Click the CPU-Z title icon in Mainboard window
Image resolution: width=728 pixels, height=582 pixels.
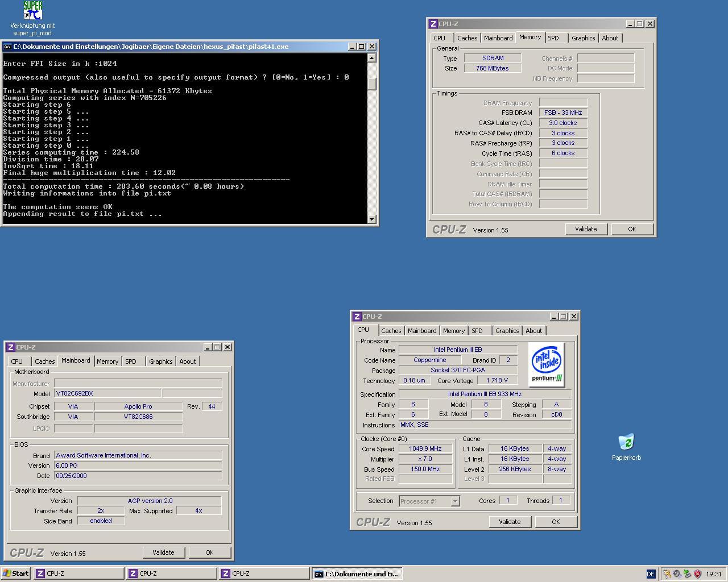(11, 347)
